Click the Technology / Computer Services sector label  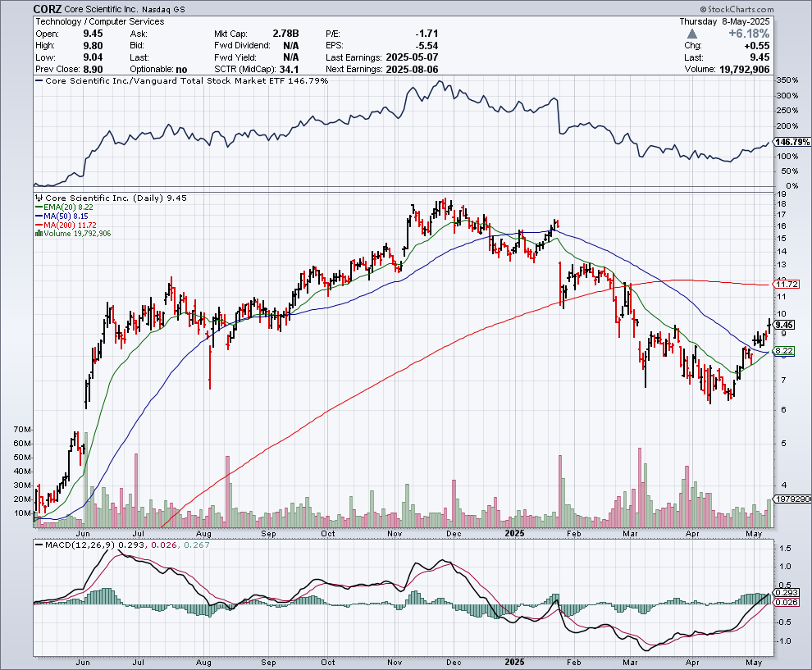[100, 22]
